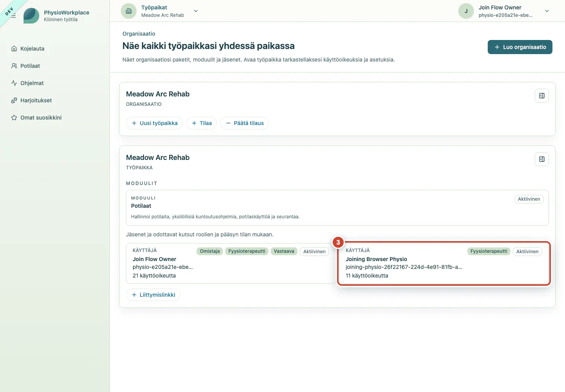Open Omat suosikkini in the sidebar
Viewport: 565px width, 392px height.
[x=55, y=118]
